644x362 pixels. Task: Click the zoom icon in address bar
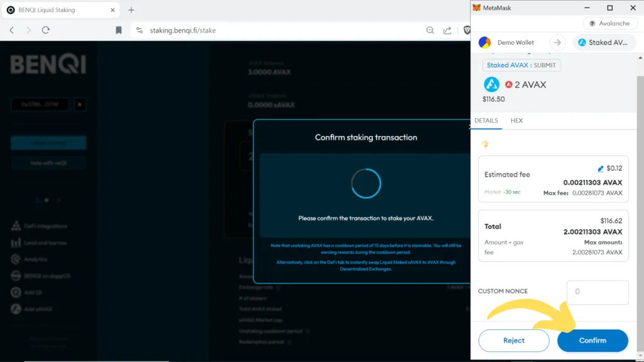(x=430, y=30)
